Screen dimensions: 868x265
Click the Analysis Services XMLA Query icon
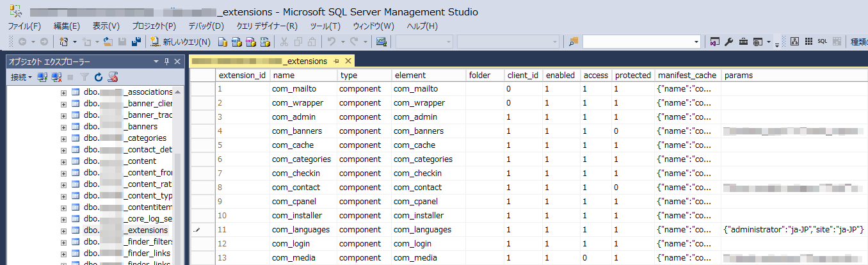[x=264, y=42]
